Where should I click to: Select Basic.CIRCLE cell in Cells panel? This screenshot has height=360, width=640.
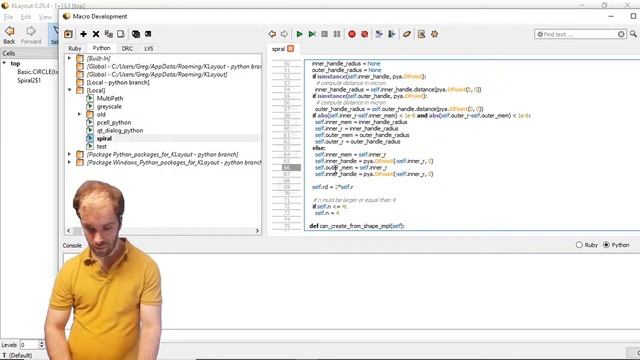pos(38,72)
